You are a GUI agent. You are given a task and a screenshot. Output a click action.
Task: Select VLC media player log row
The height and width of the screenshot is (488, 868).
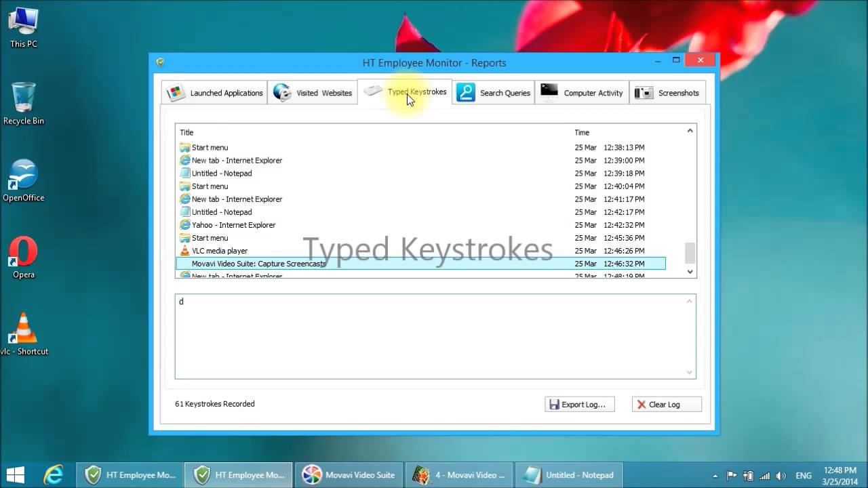[x=420, y=250]
